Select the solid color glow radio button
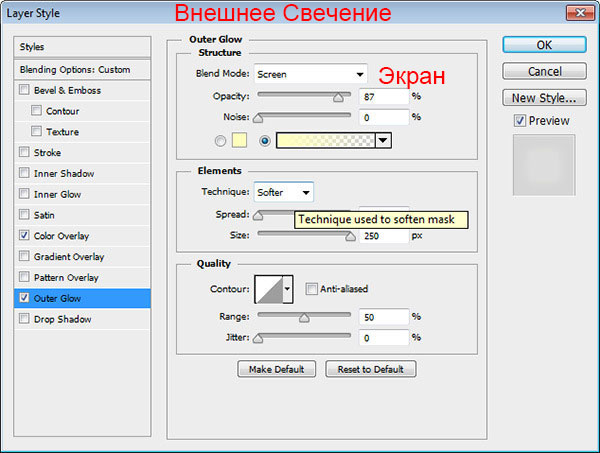The image size is (600, 453). click(220, 141)
